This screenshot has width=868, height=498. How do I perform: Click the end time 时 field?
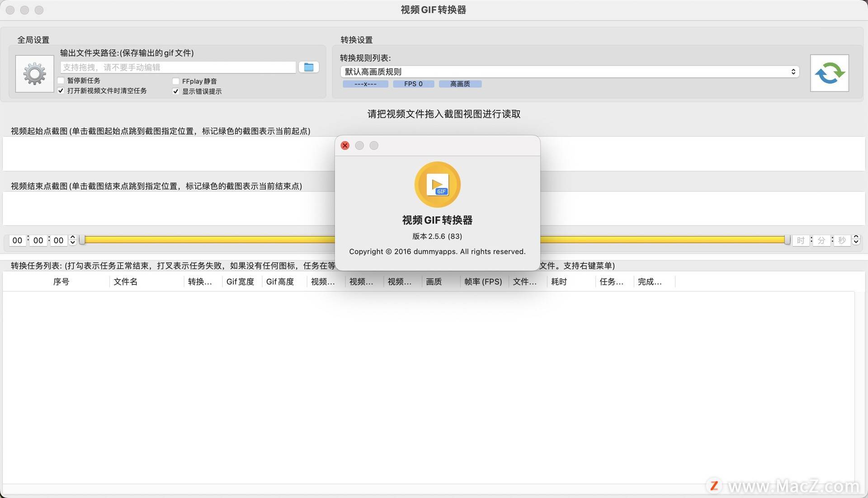[801, 240]
